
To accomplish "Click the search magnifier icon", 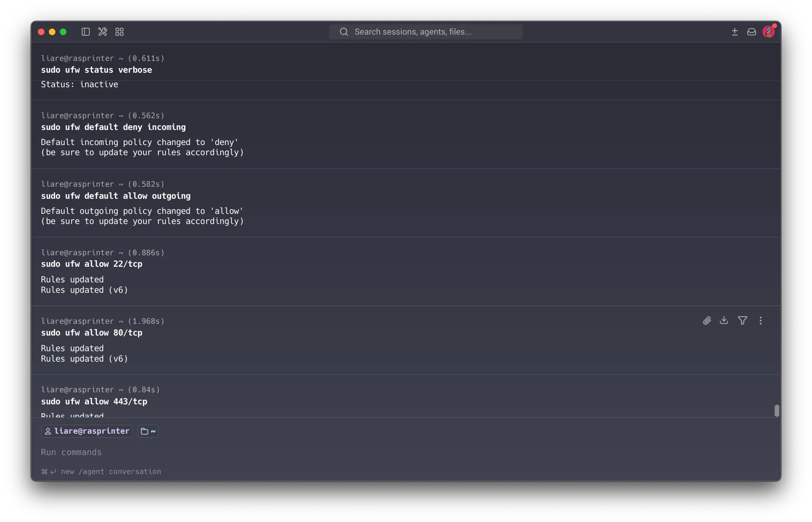I will [x=344, y=32].
